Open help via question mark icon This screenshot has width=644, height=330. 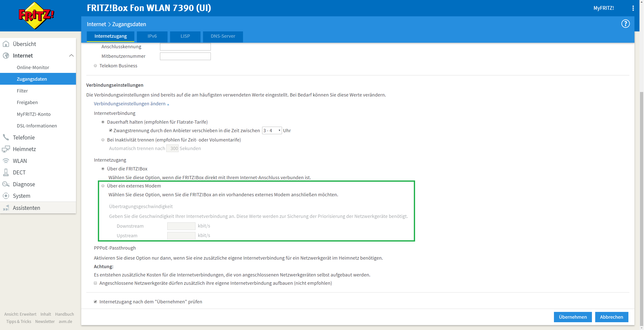[625, 24]
